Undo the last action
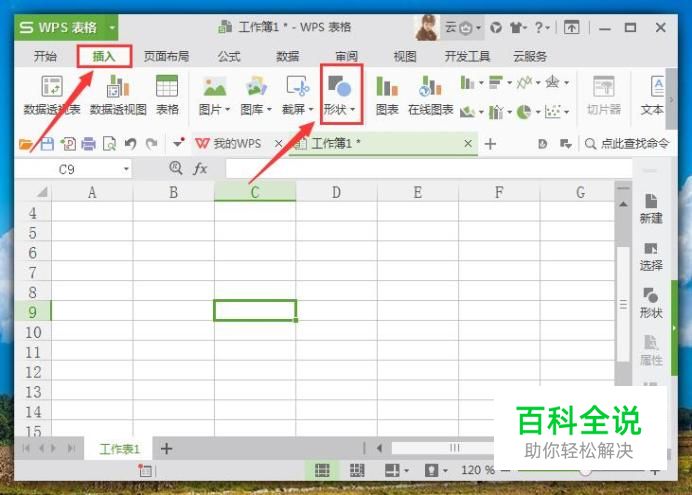Screen dimensions: 692x495 click(x=130, y=144)
